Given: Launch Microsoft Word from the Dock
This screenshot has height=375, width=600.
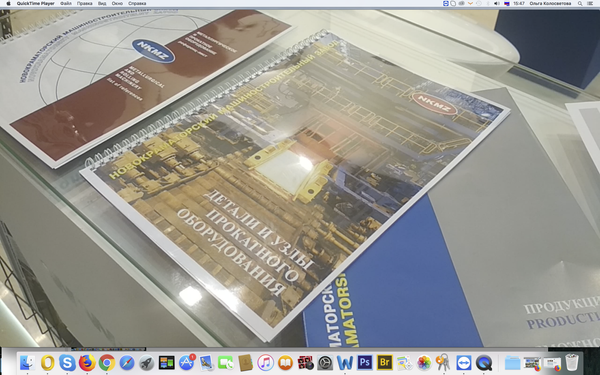Looking at the screenshot, I should 345,362.
